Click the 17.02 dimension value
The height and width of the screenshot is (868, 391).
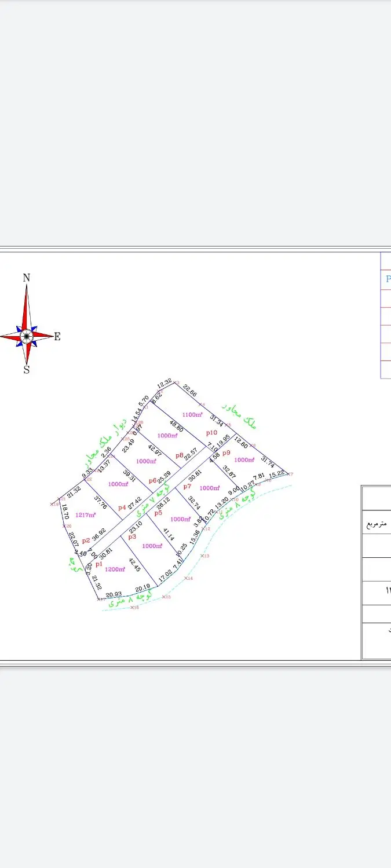coord(165,577)
